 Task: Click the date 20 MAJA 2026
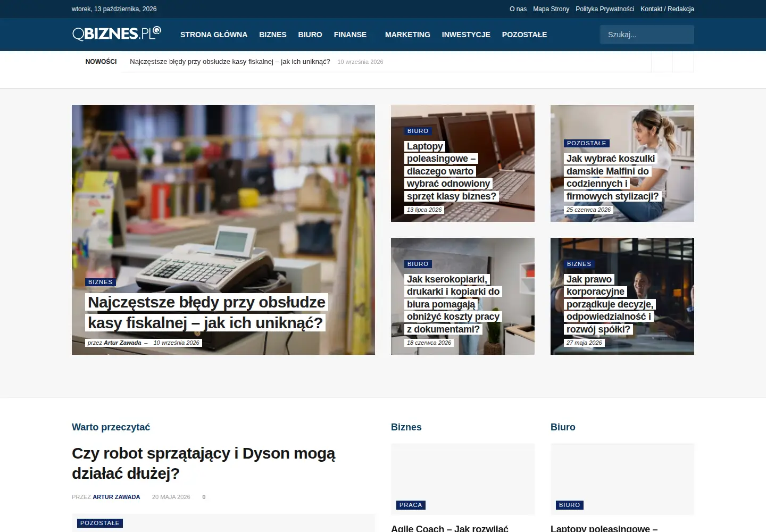pos(171,497)
